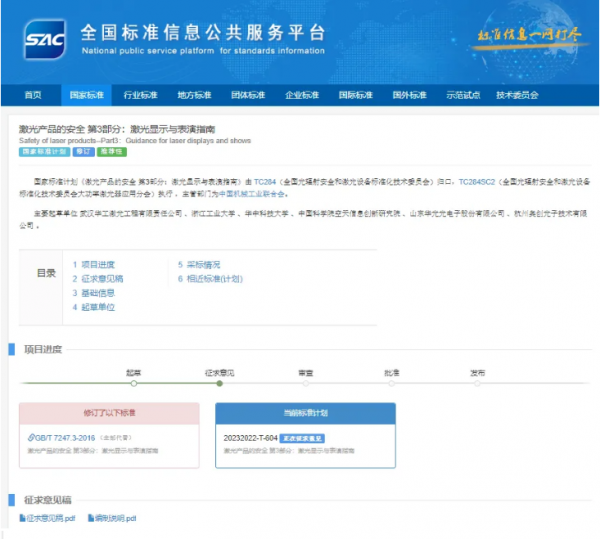The height and width of the screenshot is (539, 600).
Task: Click the 发布 progress step marker
Action: 478,382
